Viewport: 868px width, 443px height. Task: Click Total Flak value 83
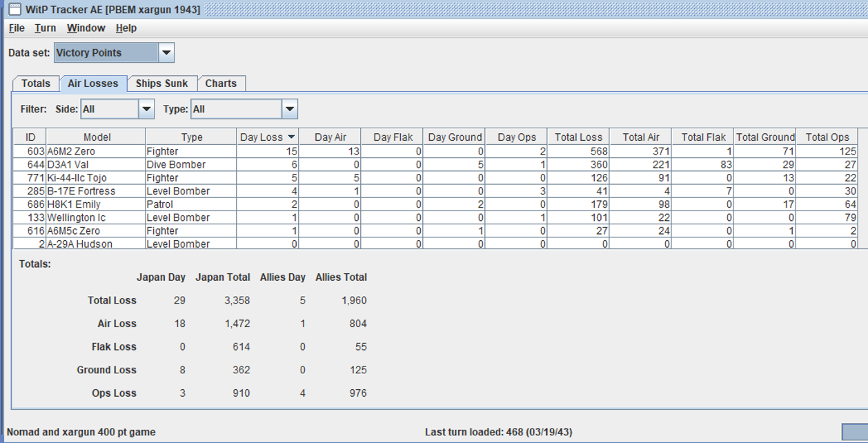point(702,164)
